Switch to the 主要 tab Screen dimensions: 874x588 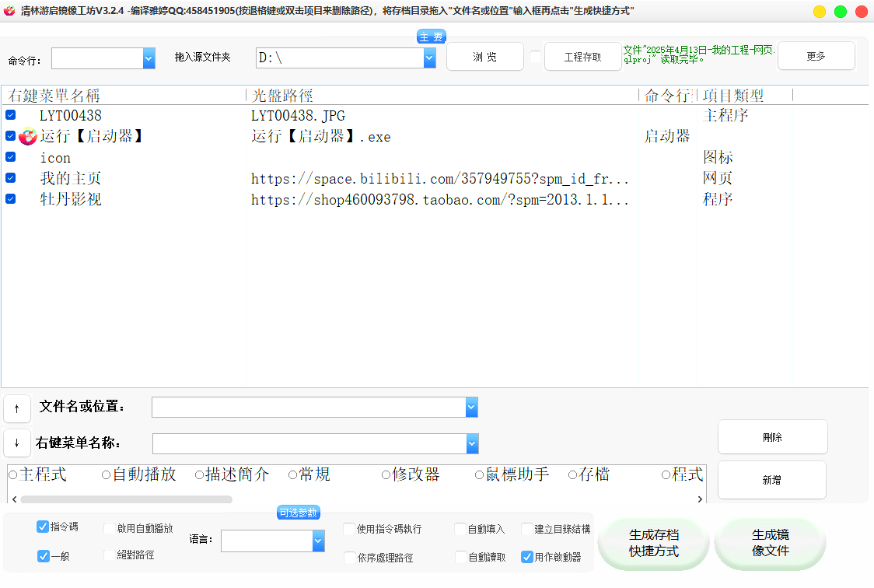click(x=432, y=37)
